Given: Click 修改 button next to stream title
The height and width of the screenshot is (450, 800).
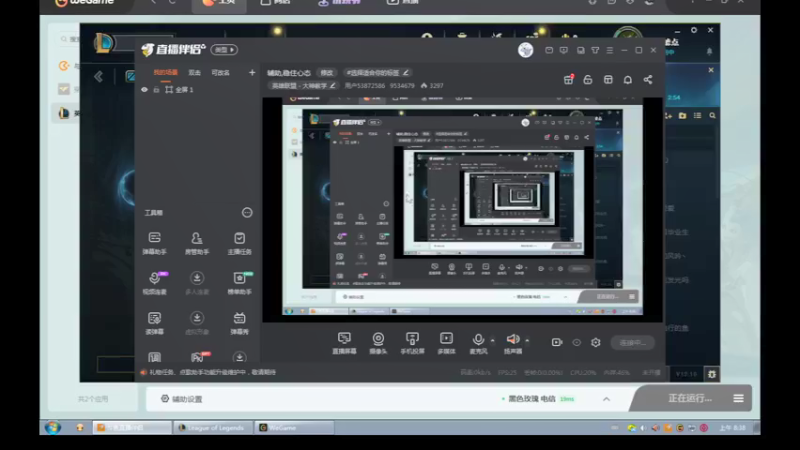Looking at the screenshot, I should click(327, 73).
